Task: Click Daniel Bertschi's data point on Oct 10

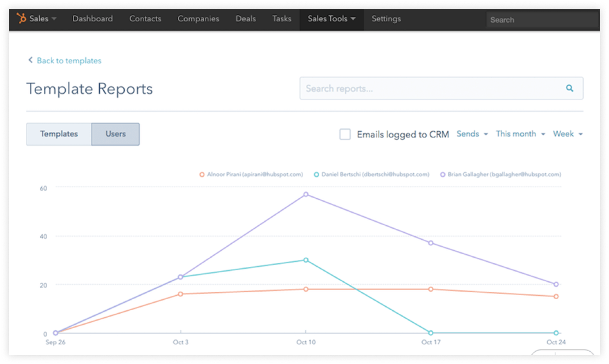Action: pos(306,260)
